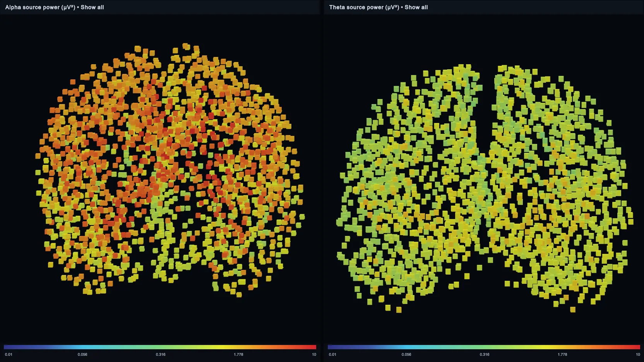Click the 1.778 tick label in Theta panel
The width and height of the screenshot is (644, 362).
click(562, 355)
